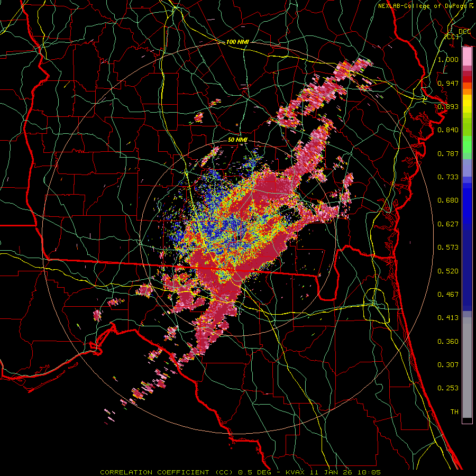Pick the bright blue swatch beside 0.680

467,204
